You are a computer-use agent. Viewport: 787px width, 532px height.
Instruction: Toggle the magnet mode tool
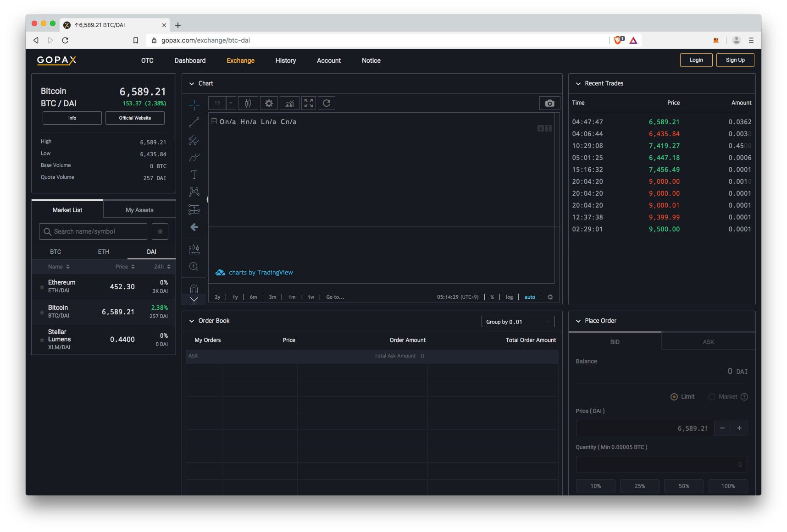click(x=194, y=289)
